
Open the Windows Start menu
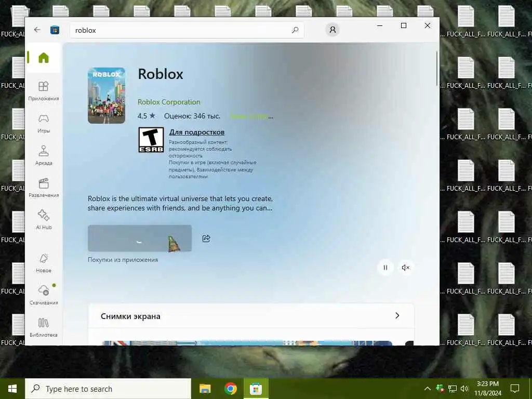12,389
